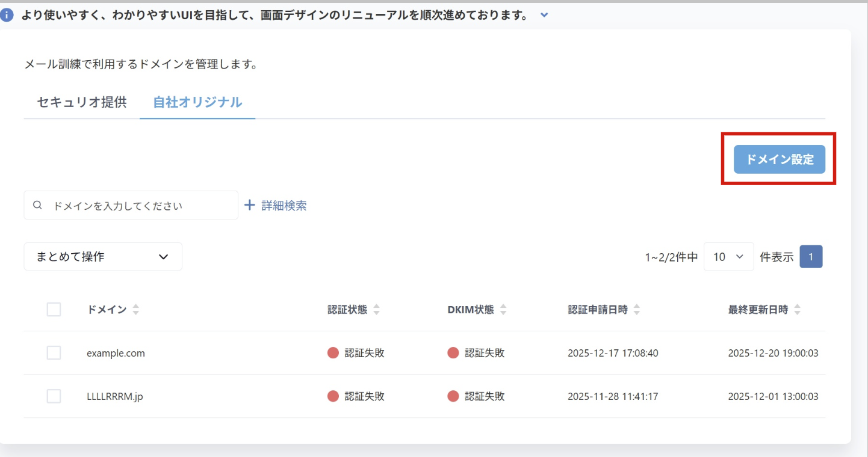Image resolution: width=868 pixels, height=457 pixels.
Task: Toggle the select-all header checkbox
Action: [54, 310]
